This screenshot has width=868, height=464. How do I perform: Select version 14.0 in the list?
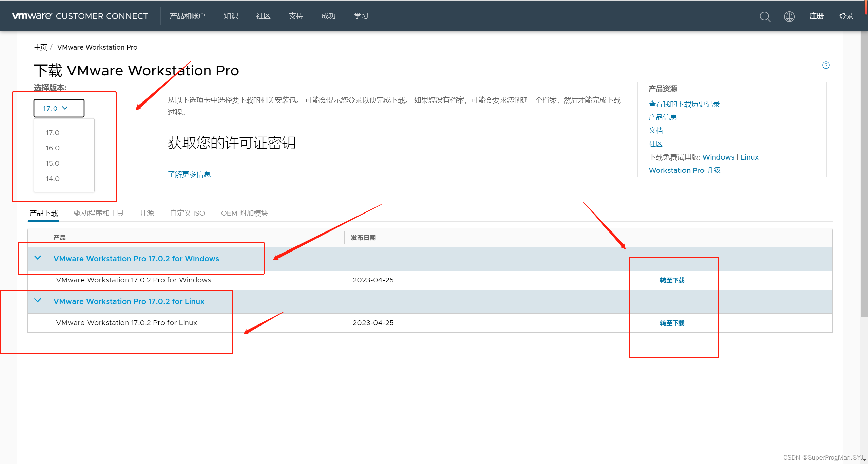point(53,179)
